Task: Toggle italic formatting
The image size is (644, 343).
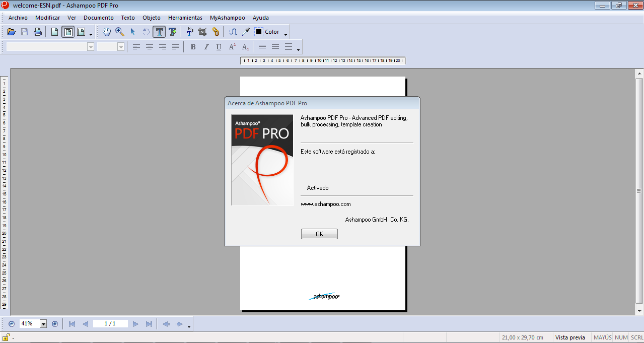Action: [206, 47]
